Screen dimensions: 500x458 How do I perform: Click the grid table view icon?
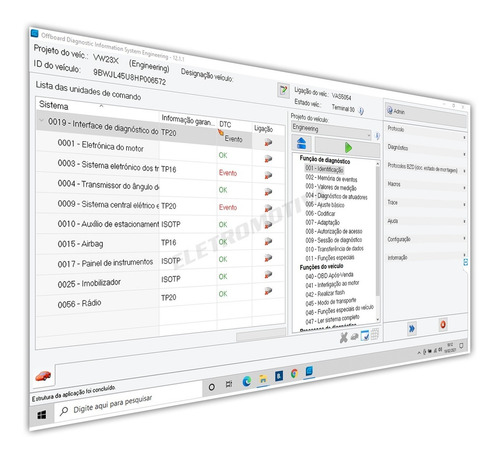pos(375,334)
